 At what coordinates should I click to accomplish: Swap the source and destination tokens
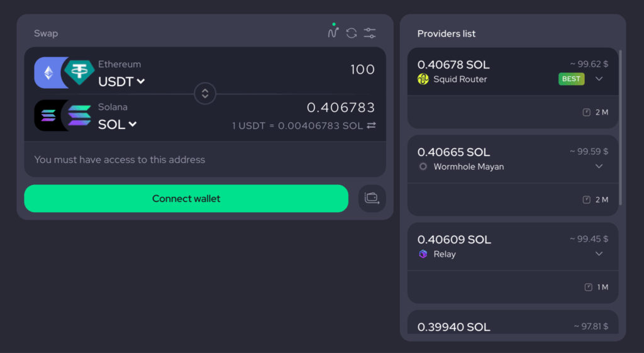205,94
